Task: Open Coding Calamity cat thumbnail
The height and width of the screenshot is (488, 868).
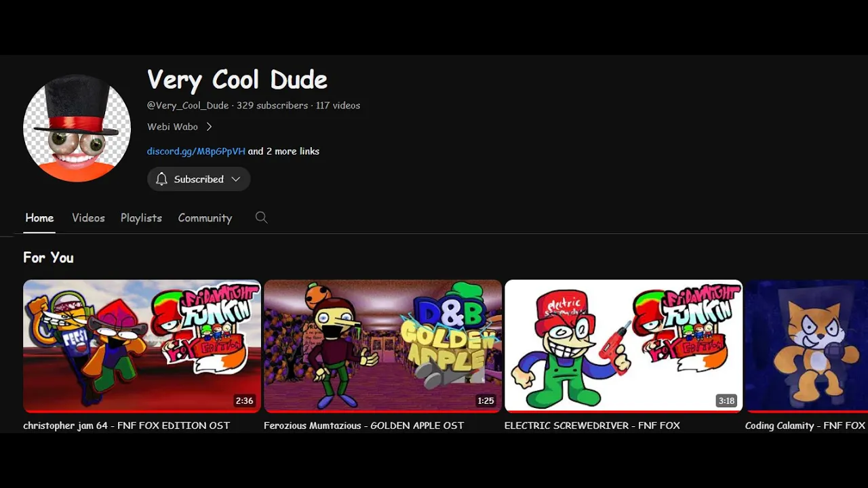Action: click(806, 346)
